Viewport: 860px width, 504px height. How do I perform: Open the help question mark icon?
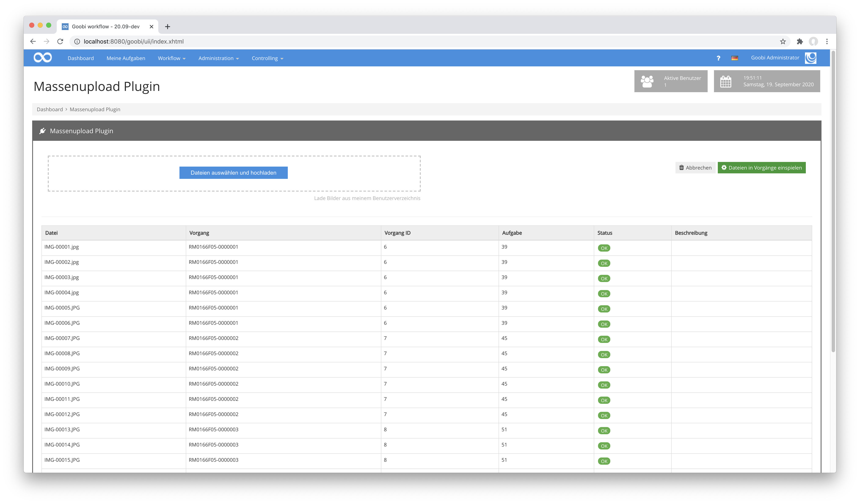pyautogui.click(x=718, y=58)
